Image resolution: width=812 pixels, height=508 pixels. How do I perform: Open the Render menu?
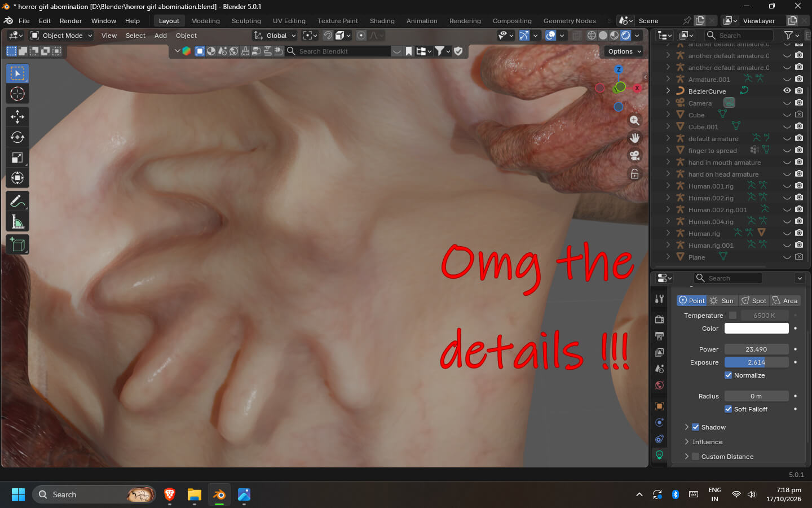(x=70, y=21)
